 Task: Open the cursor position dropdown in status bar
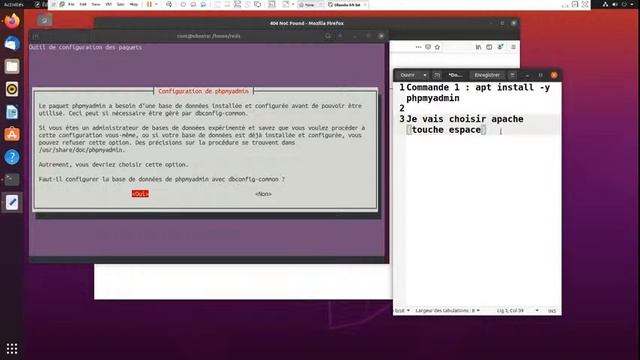pos(518,311)
